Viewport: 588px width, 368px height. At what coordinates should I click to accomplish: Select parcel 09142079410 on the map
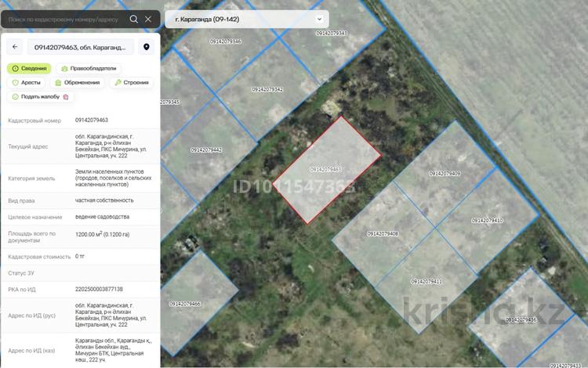(x=487, y=221)
